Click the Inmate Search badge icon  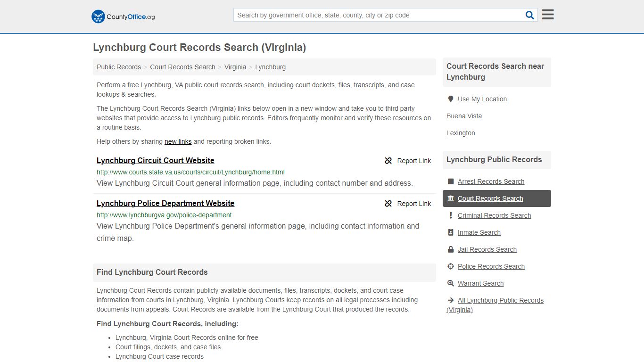[x=450, y=232]
